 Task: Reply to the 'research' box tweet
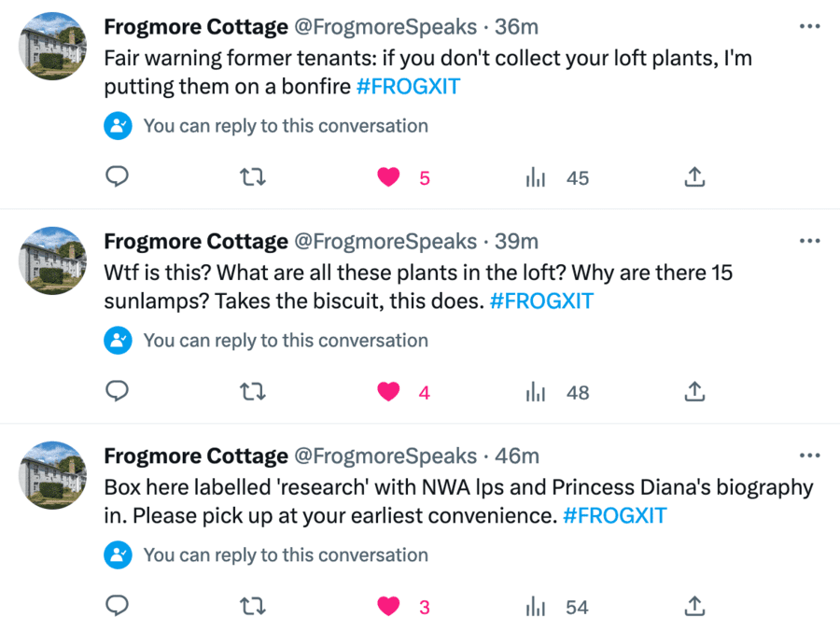(x=117, y=607)
